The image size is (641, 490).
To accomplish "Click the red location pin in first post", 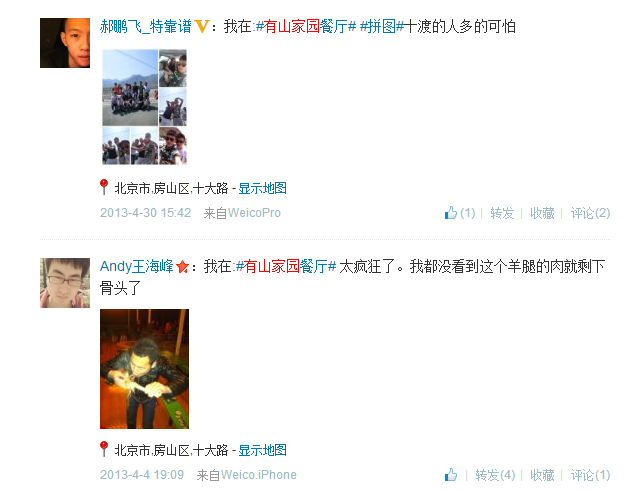I will (104, 187).
